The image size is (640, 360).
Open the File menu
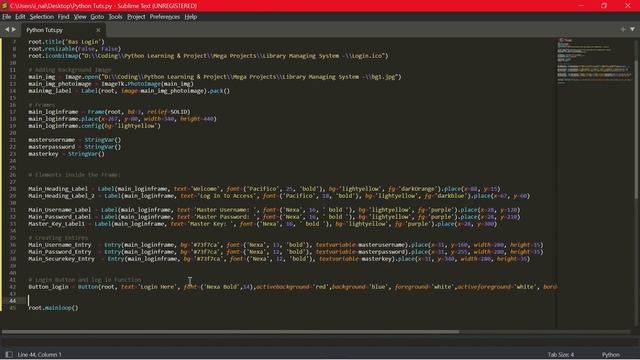click(7, 17)
